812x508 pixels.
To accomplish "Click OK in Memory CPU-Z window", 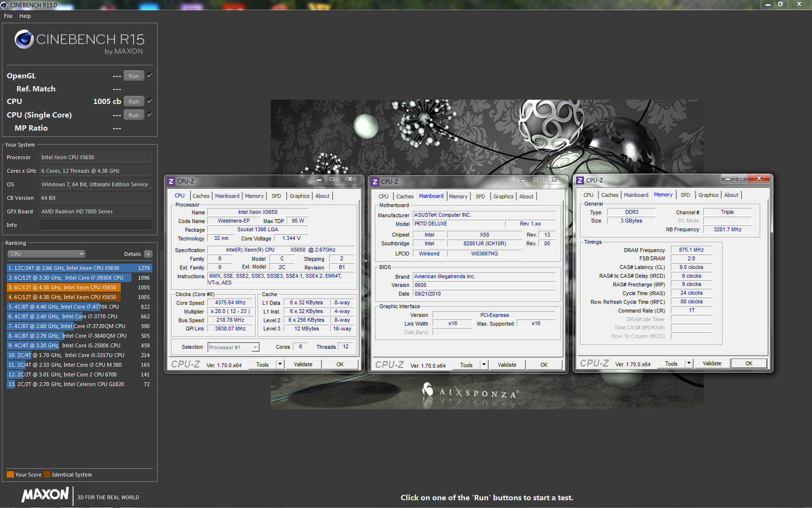I will [x=749, y=363].
